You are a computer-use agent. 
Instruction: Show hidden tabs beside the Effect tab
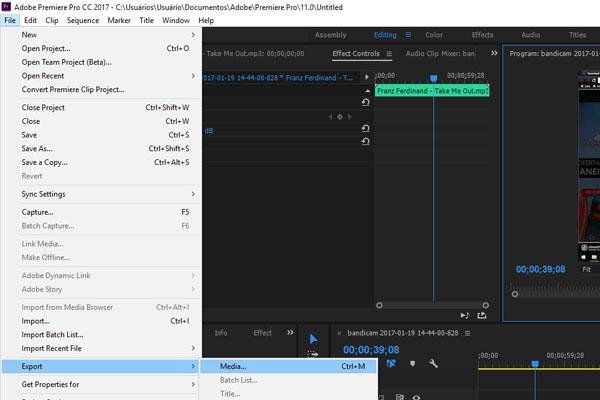(x=290, y=333)
